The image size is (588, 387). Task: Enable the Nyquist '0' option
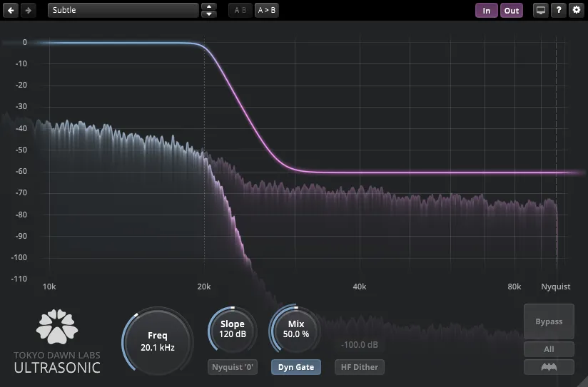233,367
